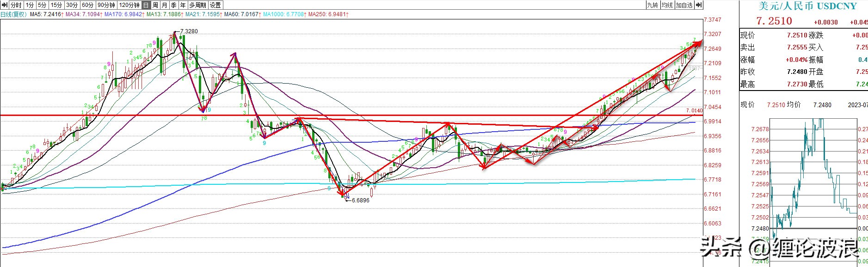The width and height of the screenshot is (868, 267).
Task: Click the MA1000: 6.7708 indicator label
Action: 285,14
